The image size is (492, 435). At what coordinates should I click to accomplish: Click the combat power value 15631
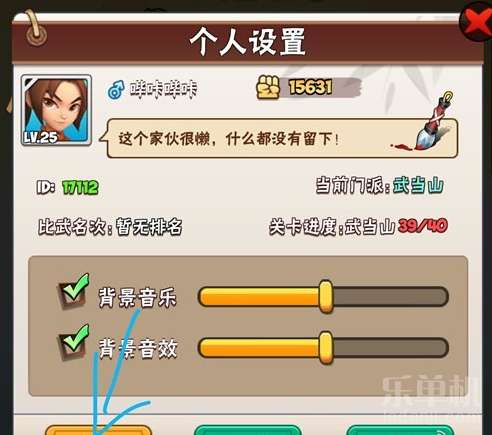[310, 87]
